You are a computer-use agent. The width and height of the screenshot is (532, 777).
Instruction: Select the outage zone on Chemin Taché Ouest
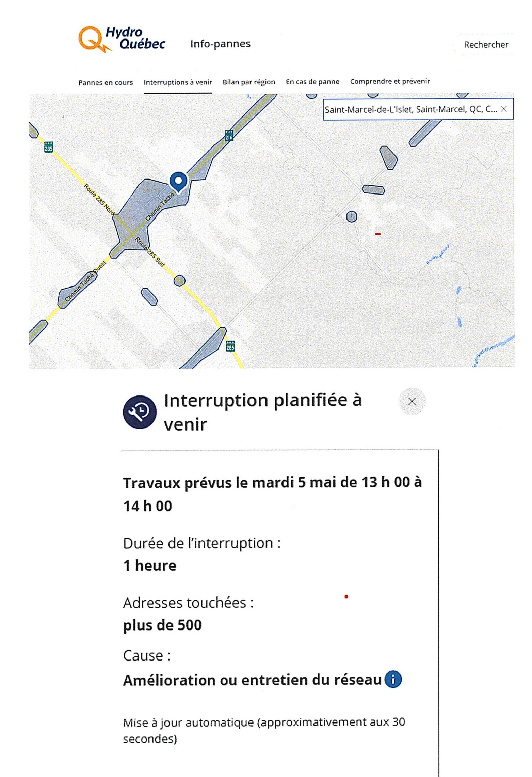77,290
